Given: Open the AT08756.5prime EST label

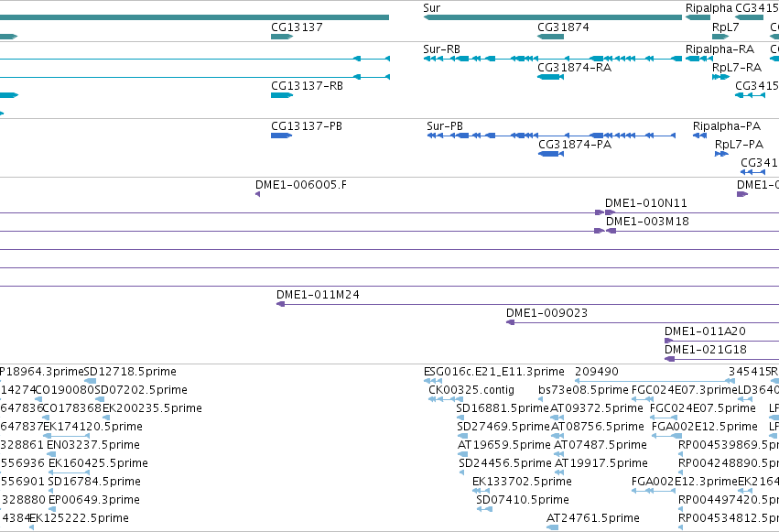Looking at the screenshot, I should 598,427.
